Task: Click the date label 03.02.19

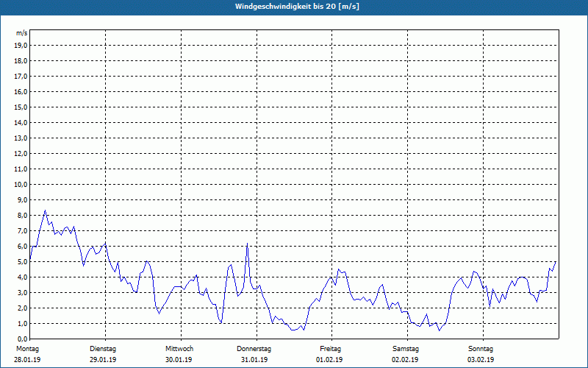Action: click(x=481, y=360)
